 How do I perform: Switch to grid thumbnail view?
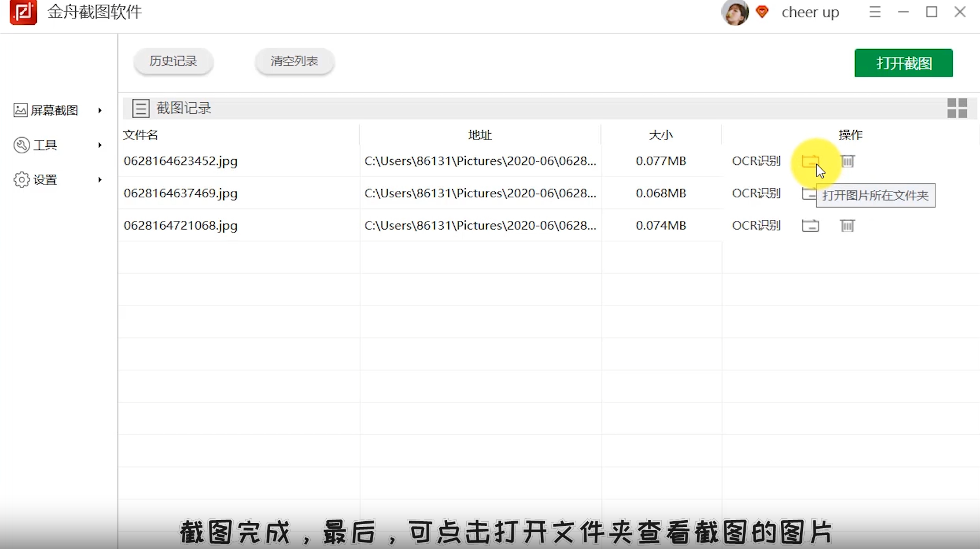(x=957, y=108)
